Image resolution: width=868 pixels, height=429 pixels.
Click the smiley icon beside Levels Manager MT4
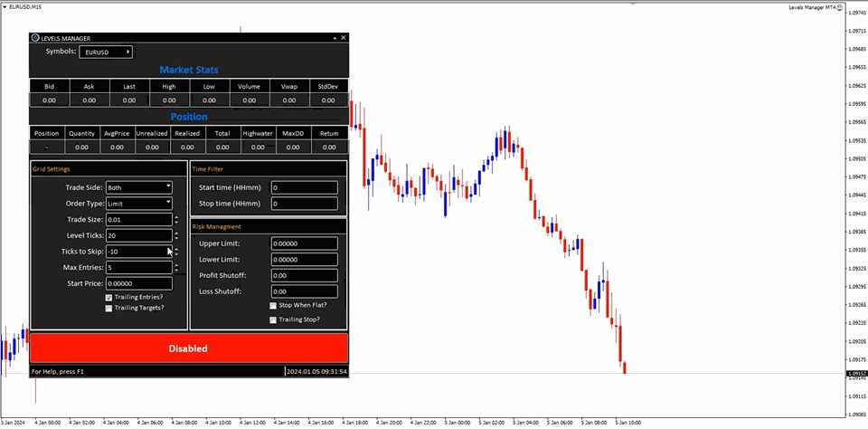click(x=840, y=7)
